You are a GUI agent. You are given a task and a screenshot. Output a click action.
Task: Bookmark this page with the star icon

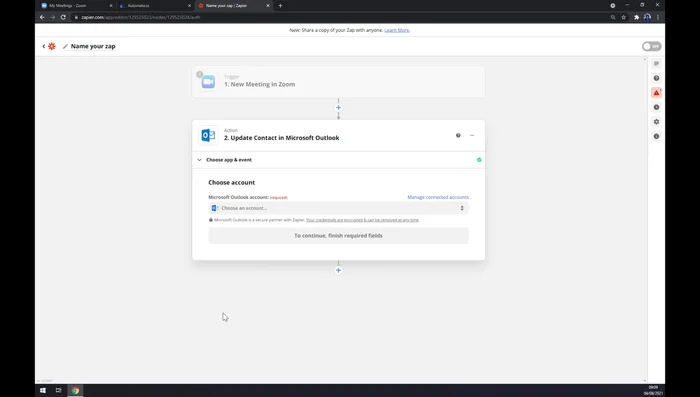[624, 17]
